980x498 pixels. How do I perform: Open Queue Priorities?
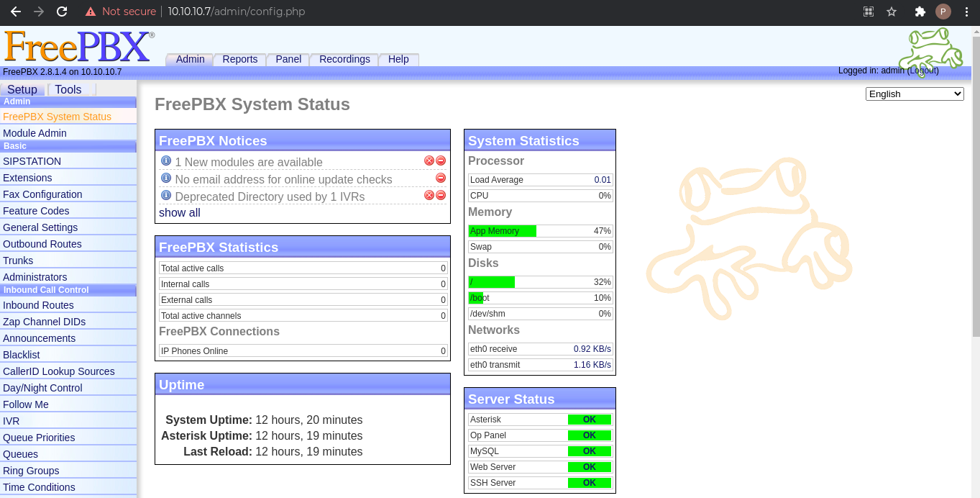point(68,438)
